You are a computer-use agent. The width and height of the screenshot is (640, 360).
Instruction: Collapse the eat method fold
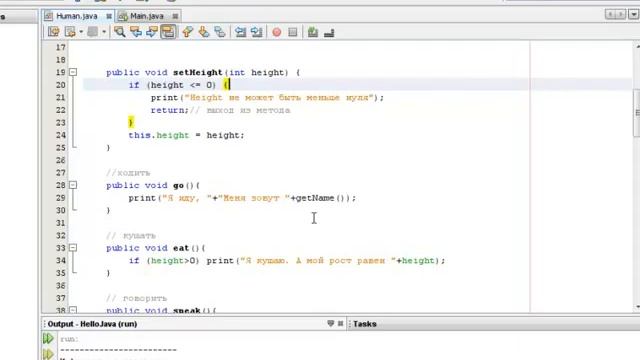73,248
